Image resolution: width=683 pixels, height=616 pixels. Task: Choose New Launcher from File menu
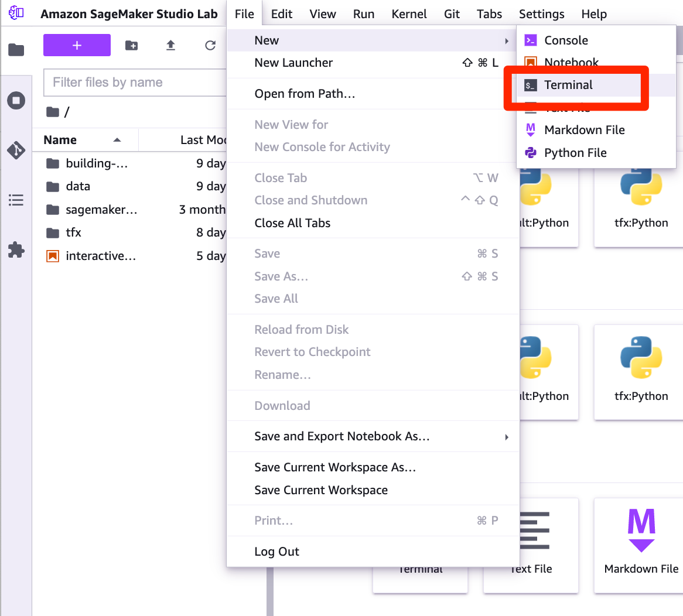373,63
